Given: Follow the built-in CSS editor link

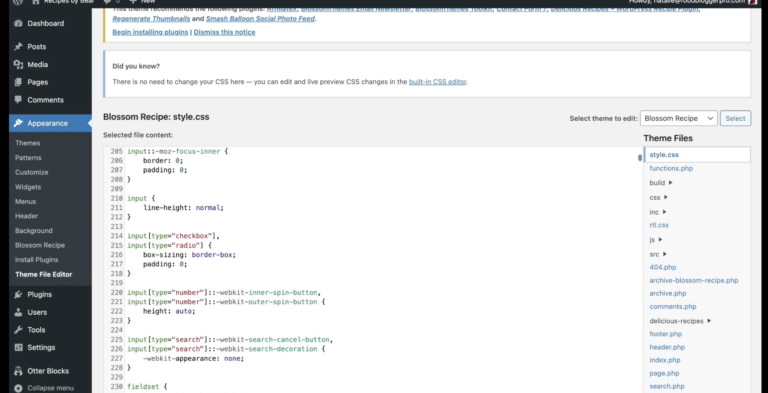Looking at the screenshot, I should point(437,82).
